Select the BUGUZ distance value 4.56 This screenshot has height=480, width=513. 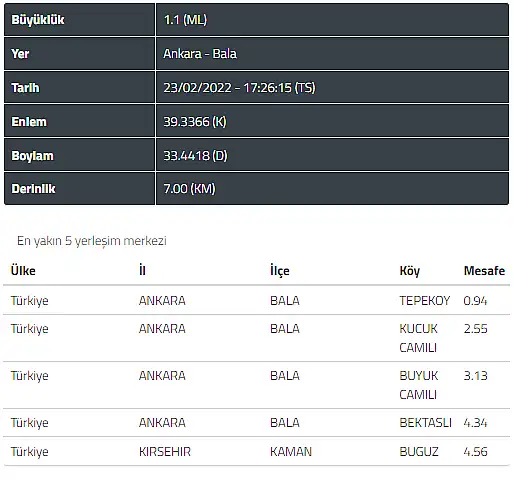475,452
